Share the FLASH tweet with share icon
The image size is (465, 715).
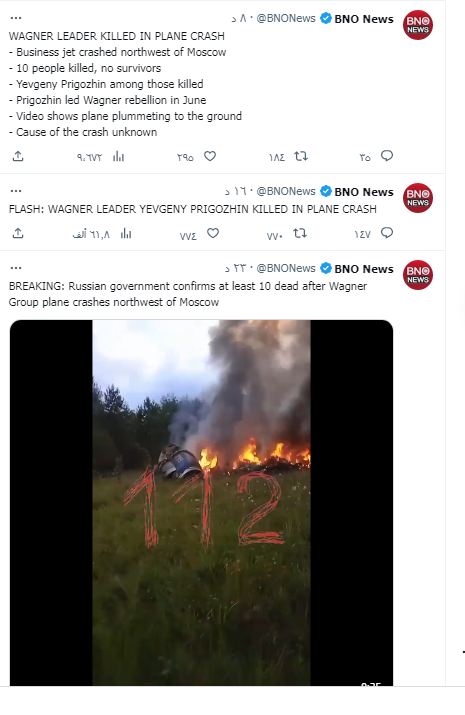[18, 233]
